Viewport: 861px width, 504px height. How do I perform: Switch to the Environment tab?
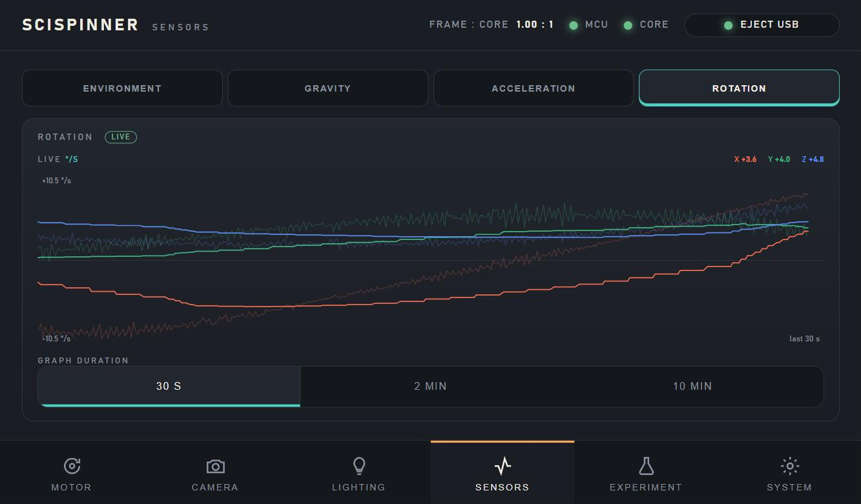click(122, 88)
